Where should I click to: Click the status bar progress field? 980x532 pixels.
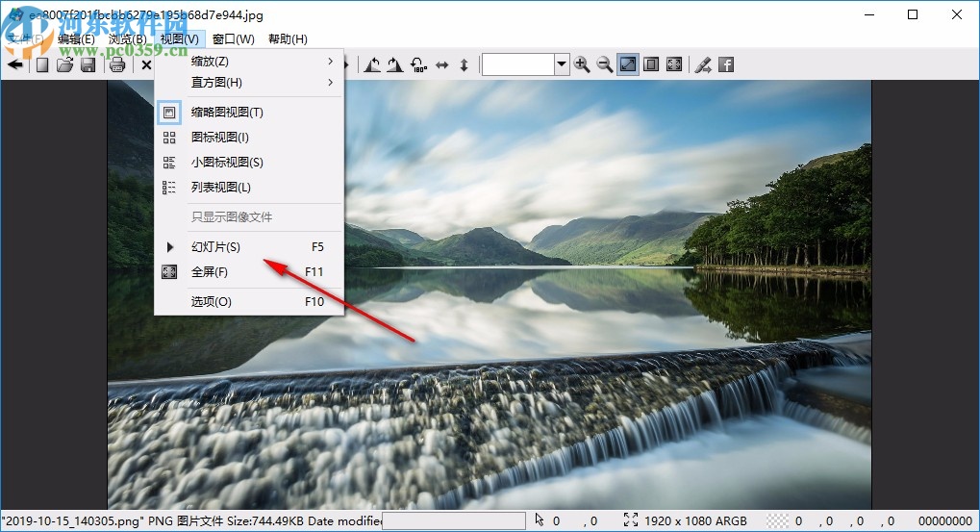(x=454, y=520)
